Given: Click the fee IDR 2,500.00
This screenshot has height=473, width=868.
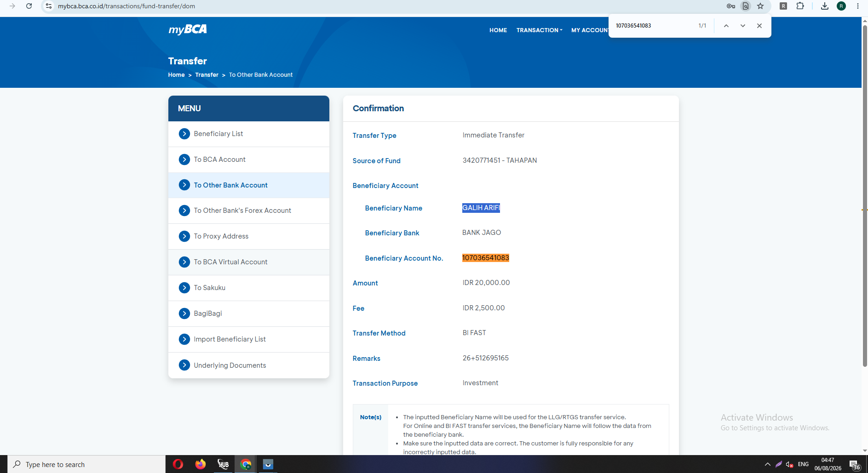Looking at the screenshot, I should point(483,308).
